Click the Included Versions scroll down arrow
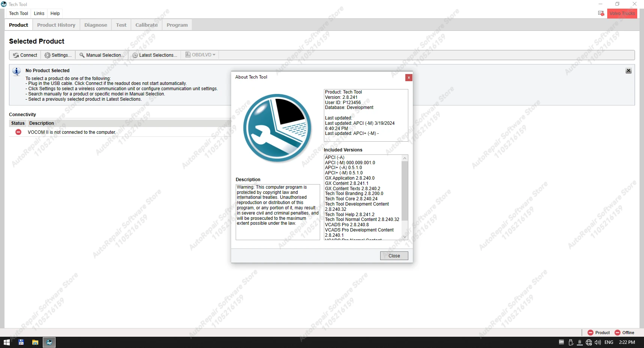This screenshot has width=644, height=348. [405, 236]
